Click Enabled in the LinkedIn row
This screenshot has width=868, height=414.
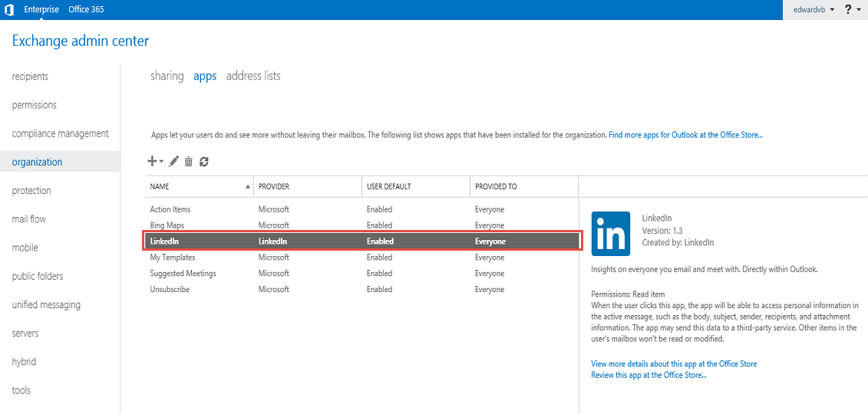point(380,242)
